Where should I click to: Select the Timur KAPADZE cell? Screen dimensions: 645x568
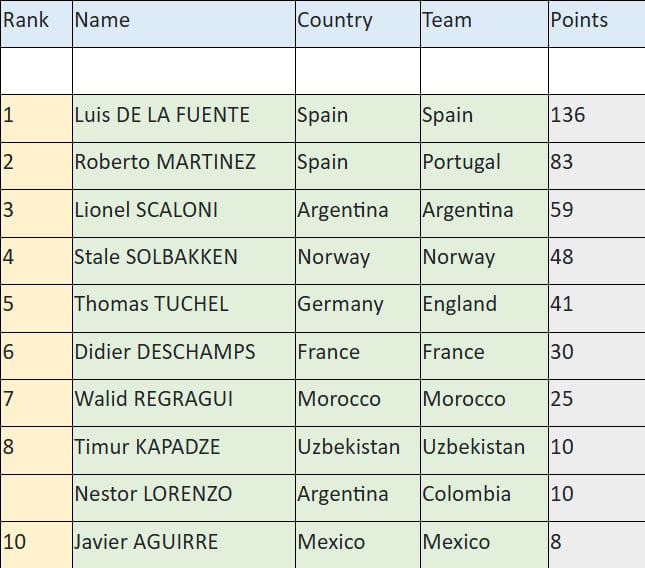tap(183, 447)
